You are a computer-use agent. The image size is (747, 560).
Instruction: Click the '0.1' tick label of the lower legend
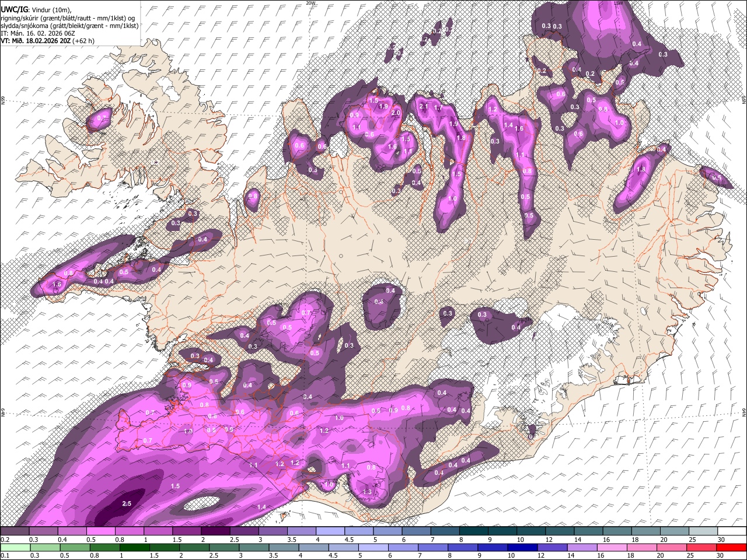pyautogui.click(x=6, y=555)
